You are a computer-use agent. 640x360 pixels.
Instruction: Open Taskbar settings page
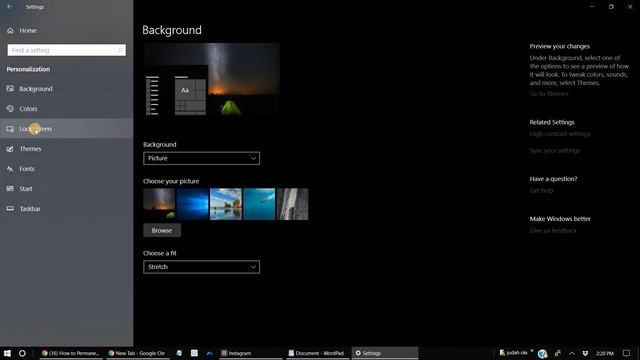(67, 209)
